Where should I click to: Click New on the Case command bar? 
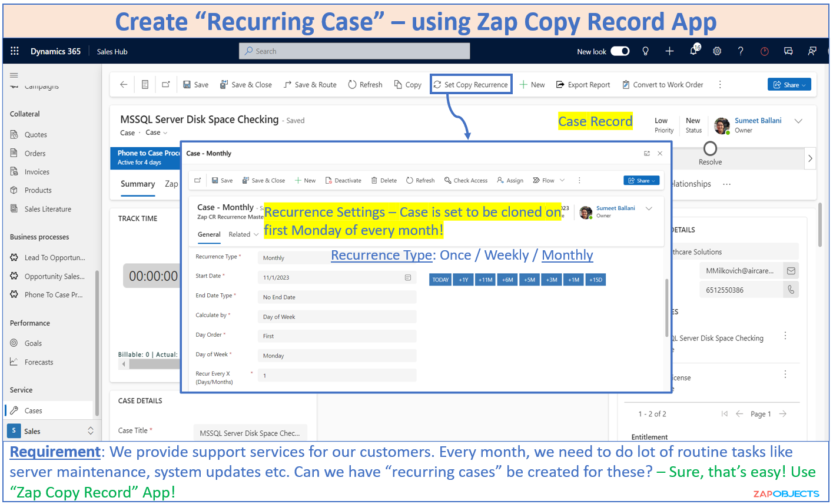point(532,85)
